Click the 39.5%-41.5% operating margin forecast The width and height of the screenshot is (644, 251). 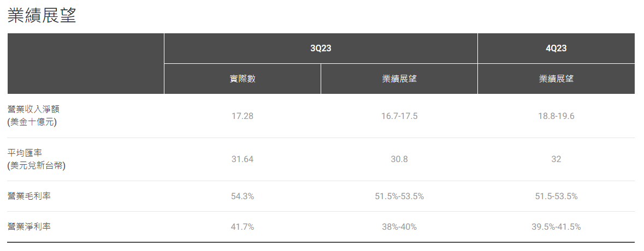point(556,227)
